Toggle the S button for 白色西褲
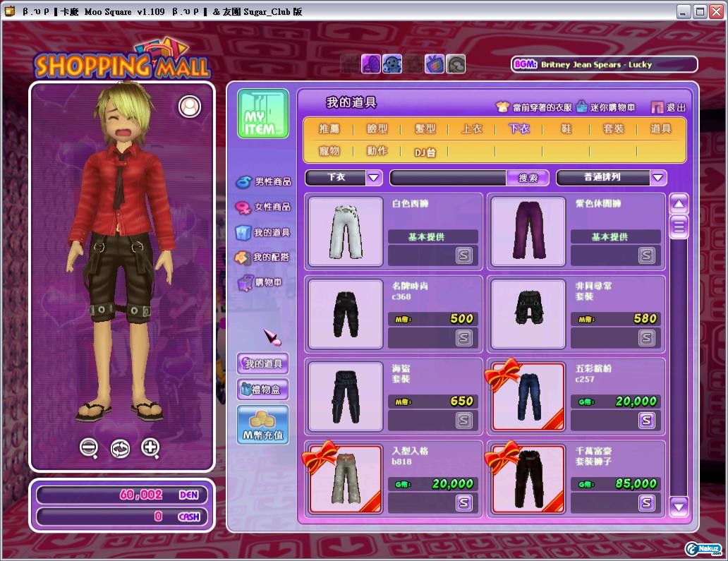728x561 pixels. (463, 255)
